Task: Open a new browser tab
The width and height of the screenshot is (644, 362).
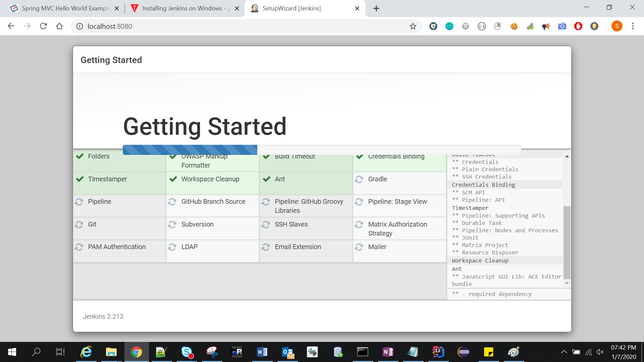Action: [376, 8]
